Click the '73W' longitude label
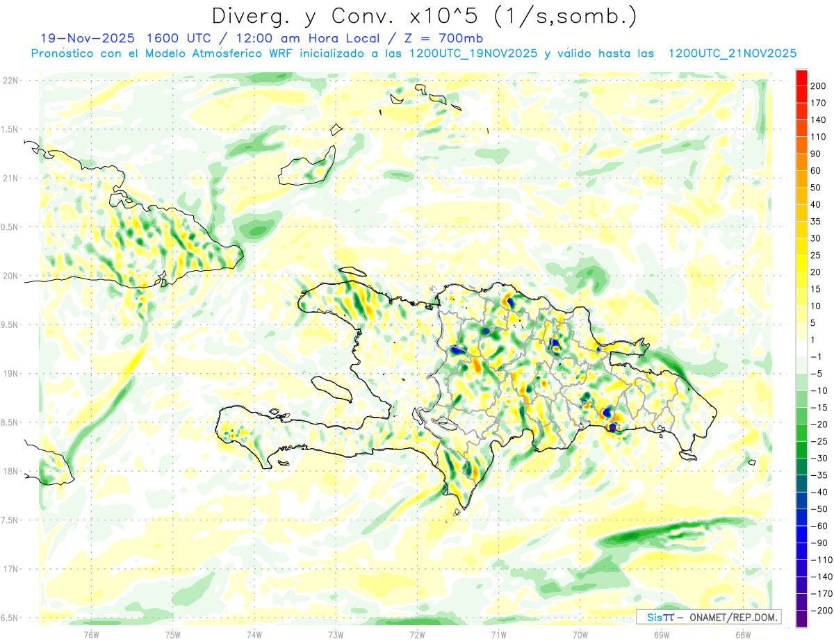834x644 pixels. click(x=336, y=634)
